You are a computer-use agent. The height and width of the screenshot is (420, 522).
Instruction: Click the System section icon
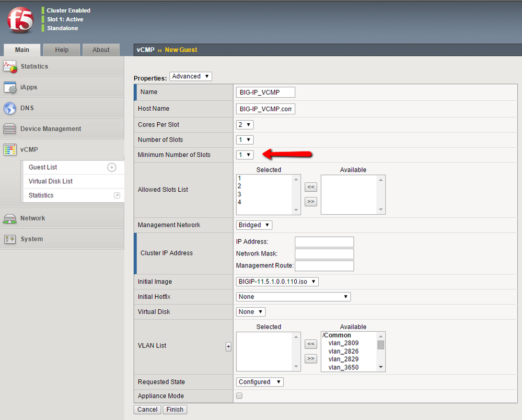coord(10,239)
